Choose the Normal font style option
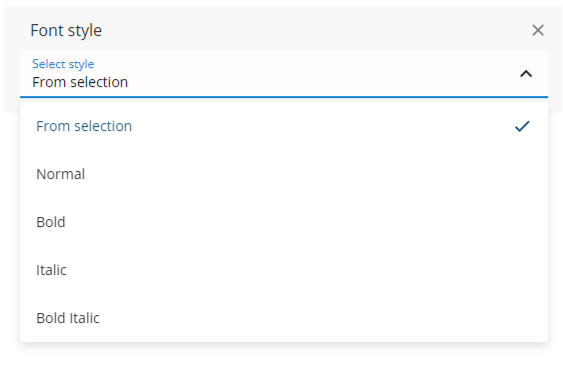 pos(284,174)
